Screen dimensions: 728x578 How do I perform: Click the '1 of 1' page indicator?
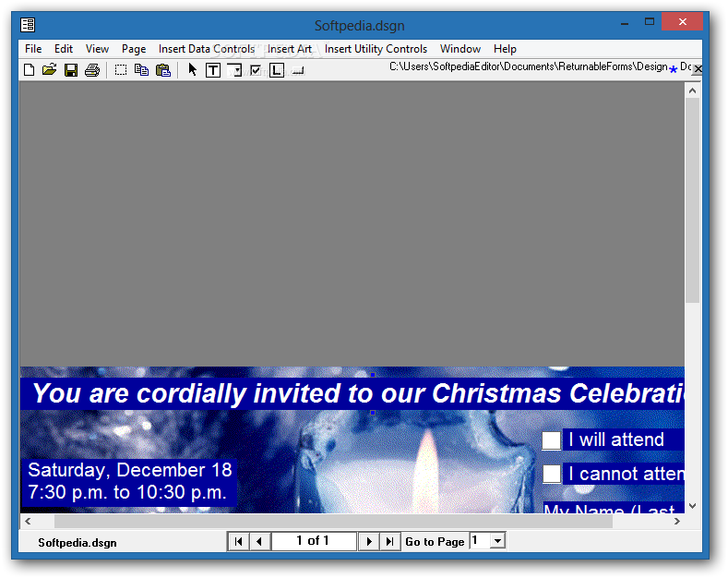pyautogui.click(x=314, y=541)
